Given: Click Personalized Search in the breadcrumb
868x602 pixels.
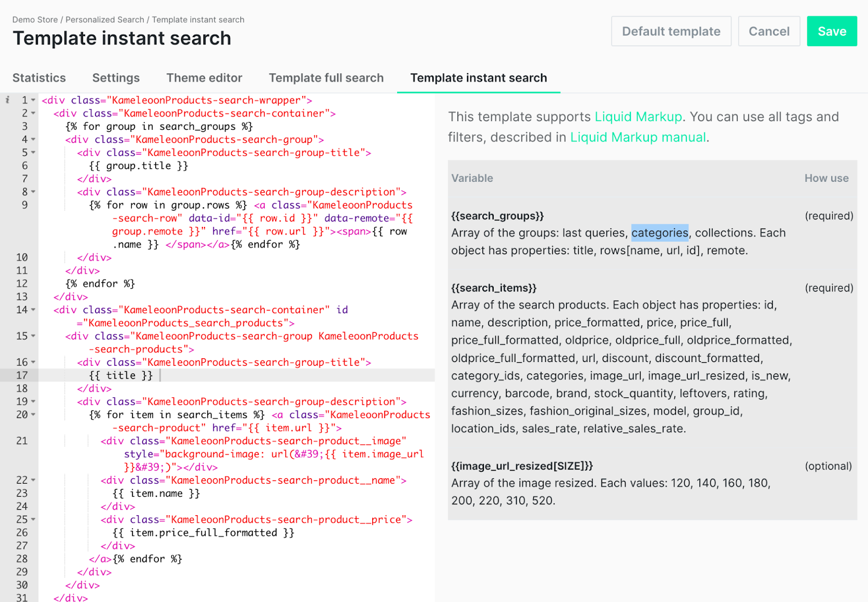Looking at the screenshot, I should coord(105,20).
